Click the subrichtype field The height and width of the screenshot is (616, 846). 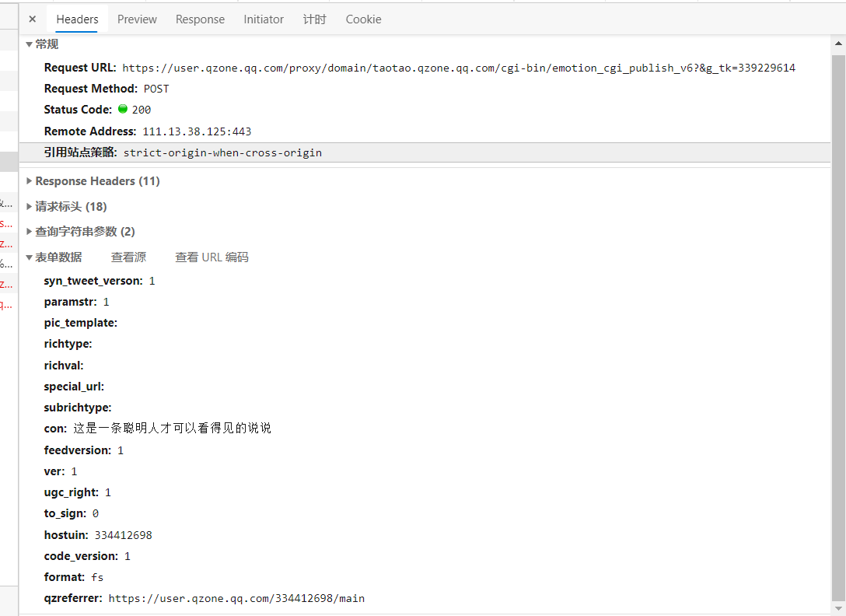click(78, 408)
